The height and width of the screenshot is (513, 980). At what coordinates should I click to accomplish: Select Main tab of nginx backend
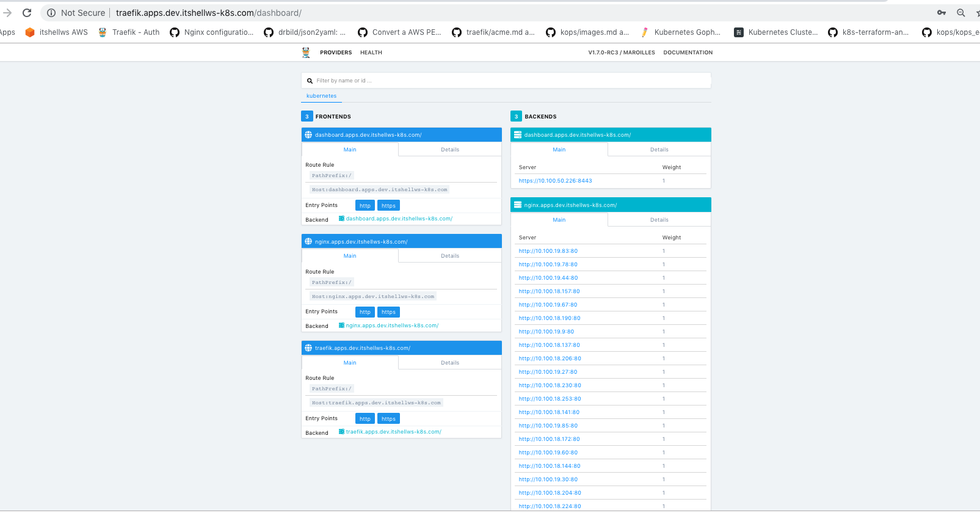tap(559, 220)
